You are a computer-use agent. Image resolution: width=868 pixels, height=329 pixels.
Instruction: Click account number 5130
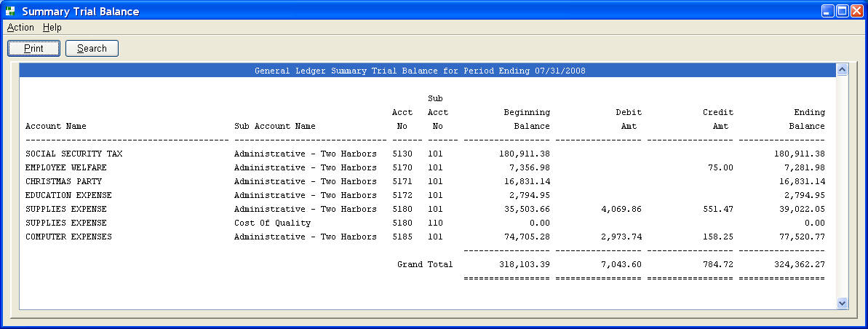point(402,154)
